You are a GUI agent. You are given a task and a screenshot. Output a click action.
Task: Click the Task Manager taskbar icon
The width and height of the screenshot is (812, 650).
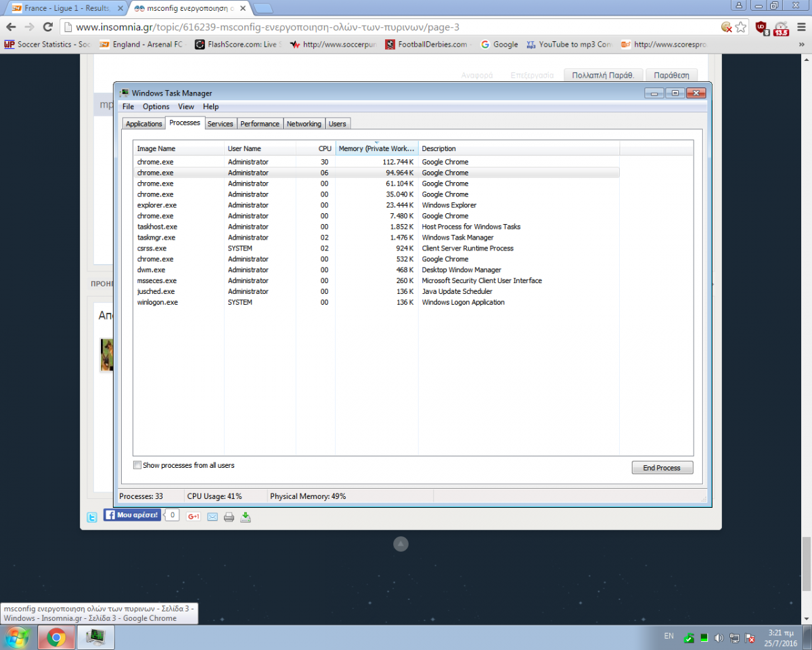coord(96,637)
